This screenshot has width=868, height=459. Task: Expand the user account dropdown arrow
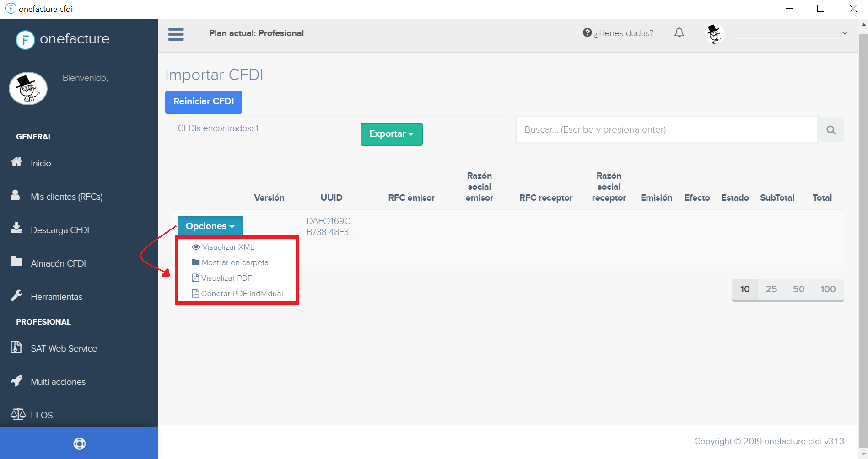pos(844,33)
